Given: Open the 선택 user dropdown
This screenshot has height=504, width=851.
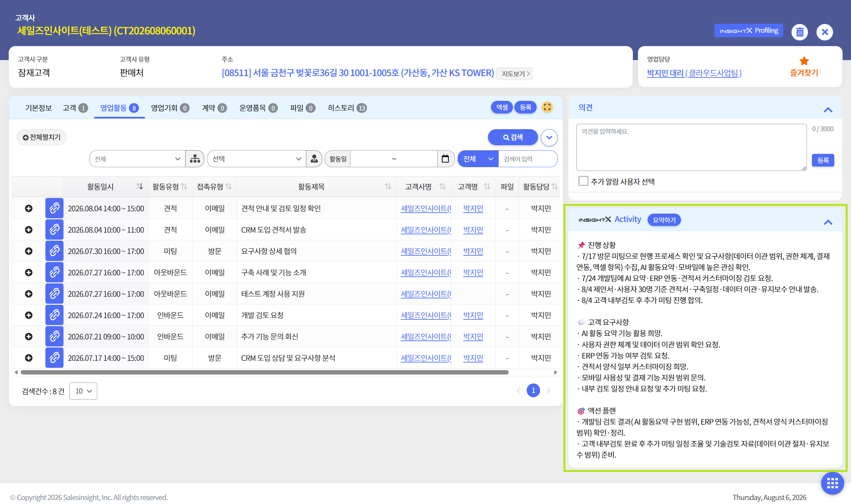Looking at the screenshot, I should pos(256,159).
